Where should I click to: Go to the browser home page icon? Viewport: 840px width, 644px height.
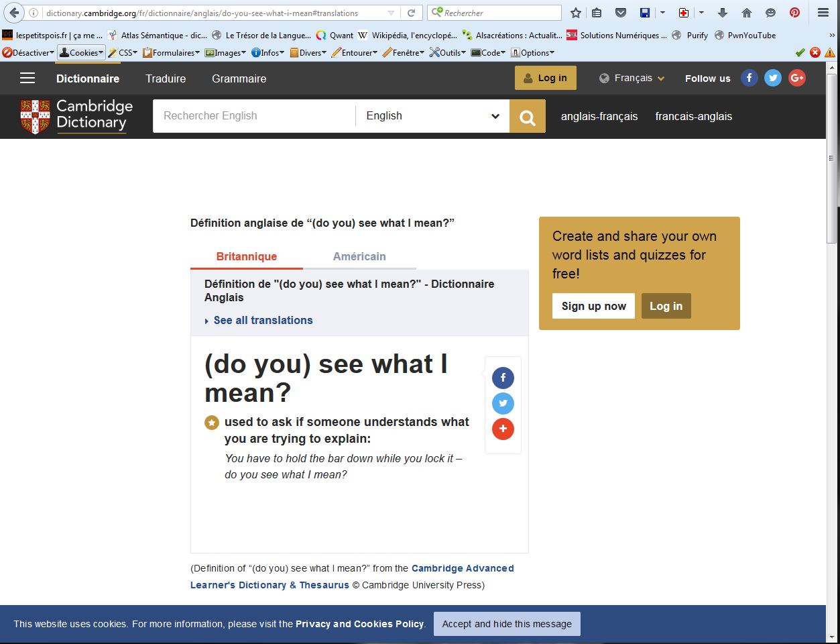coord(747,13)
